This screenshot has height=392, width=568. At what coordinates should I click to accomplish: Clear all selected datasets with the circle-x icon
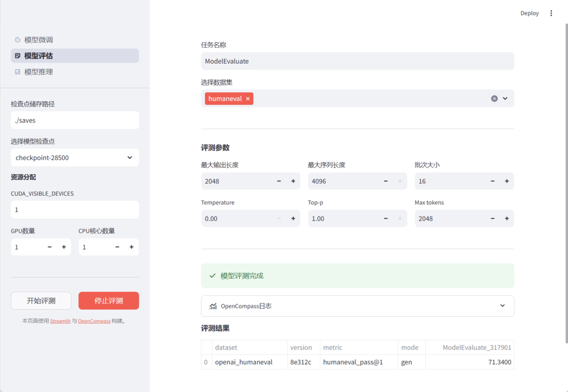pyautogui.click(x=494, y=99)
